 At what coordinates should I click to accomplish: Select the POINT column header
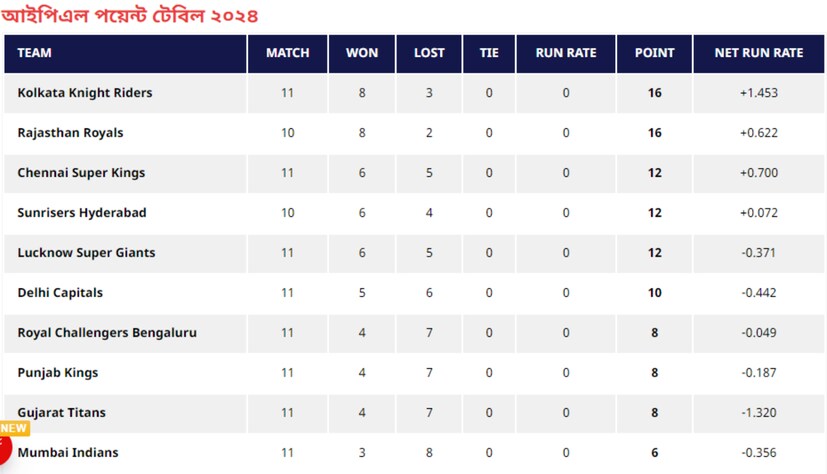(655, 53)
